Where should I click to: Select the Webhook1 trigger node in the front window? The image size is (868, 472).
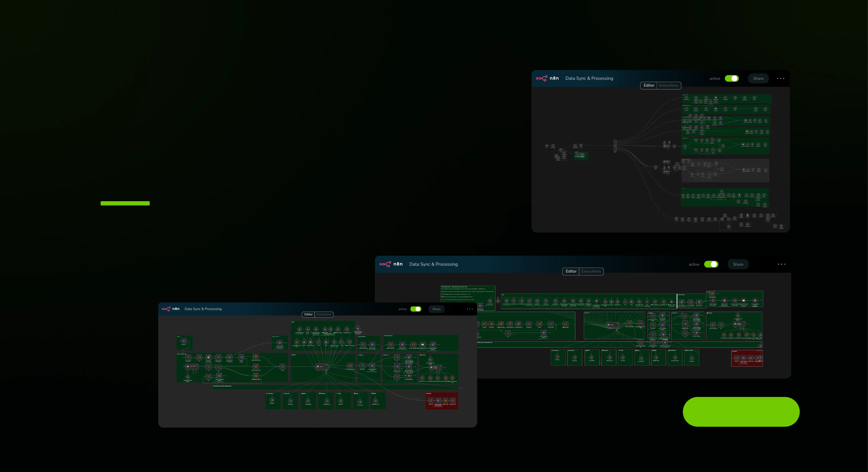[x=184, y=341]
